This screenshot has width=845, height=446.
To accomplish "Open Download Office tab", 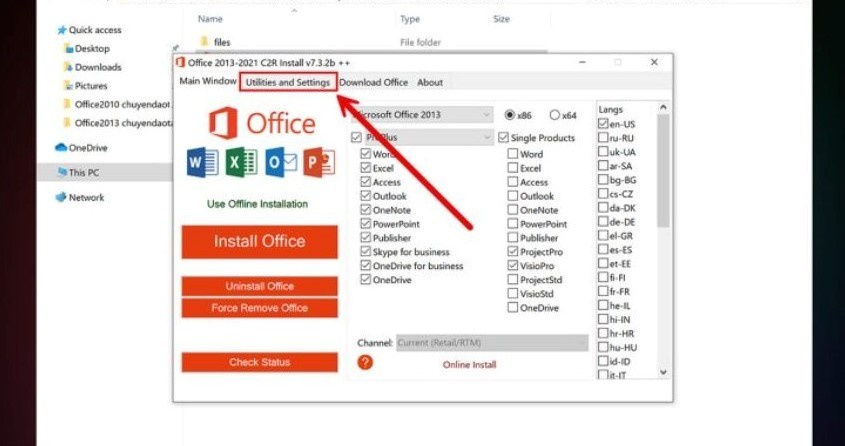I will pyautogui.click(x=373, y=82).
